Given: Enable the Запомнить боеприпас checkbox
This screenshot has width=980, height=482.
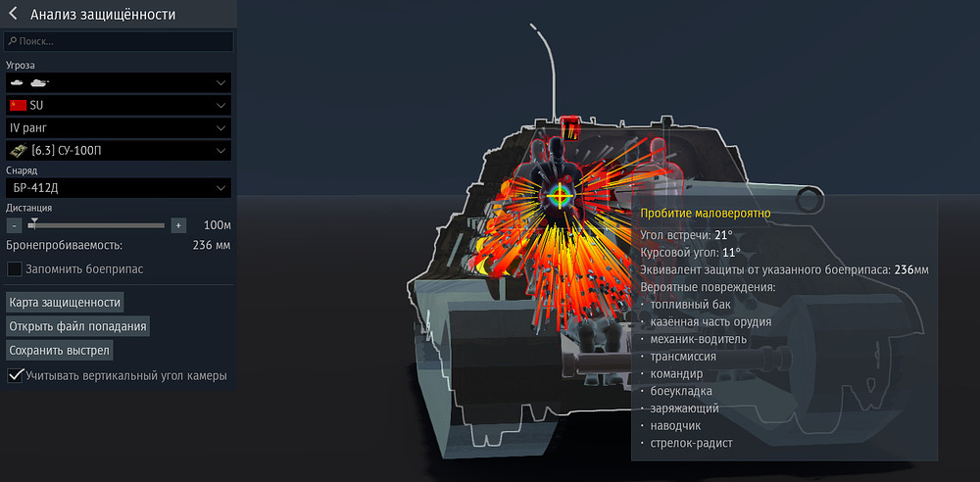Looking at the screenshot, I should [15, 268].
